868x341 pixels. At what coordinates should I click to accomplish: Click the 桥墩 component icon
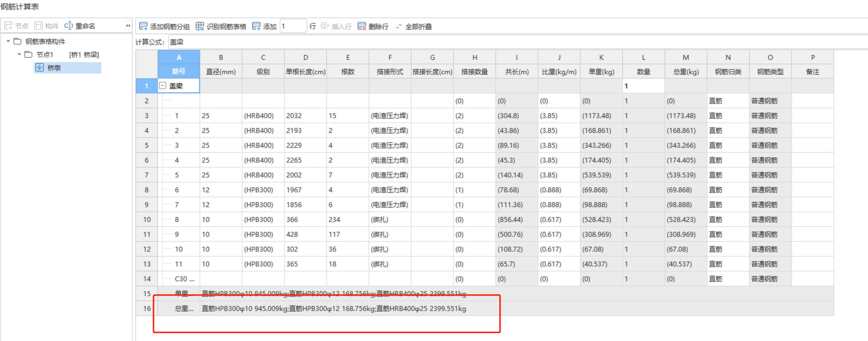coord(40,67)
